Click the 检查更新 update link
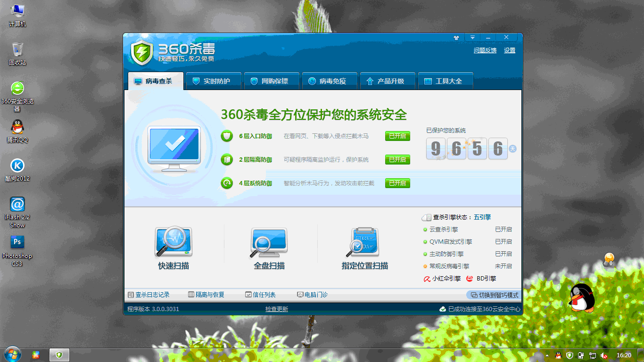Image resolution: width=644 pixels, height=362 pixels. pyautogui.click(x=276, y=309)
